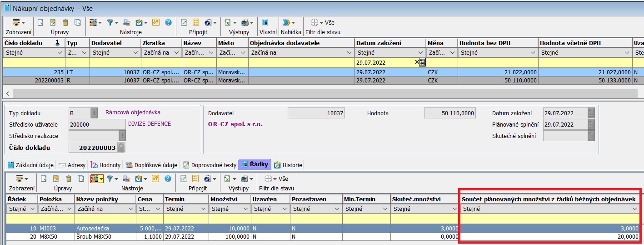
Task: Open the filter funnel tool in top toolbar
Action: [x=110, y=22]
